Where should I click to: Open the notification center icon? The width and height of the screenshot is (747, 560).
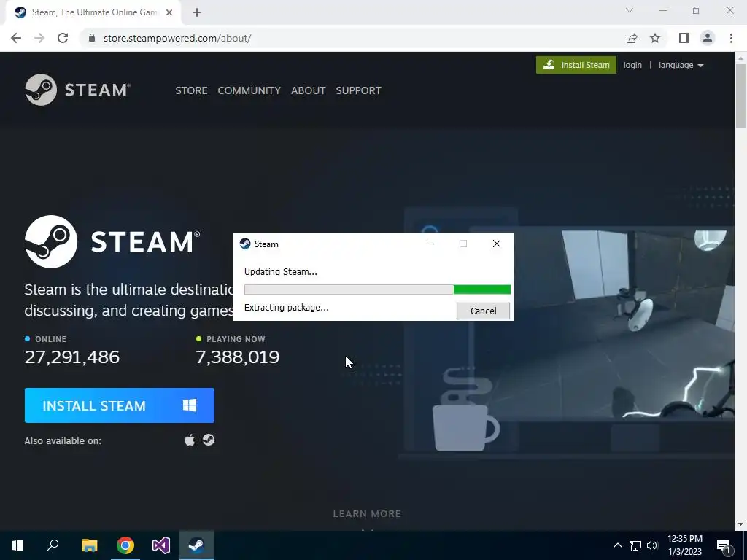(724, 546)
